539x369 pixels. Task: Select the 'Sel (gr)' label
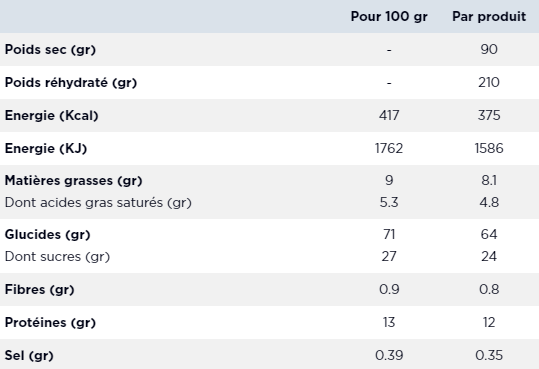[29, 356]
